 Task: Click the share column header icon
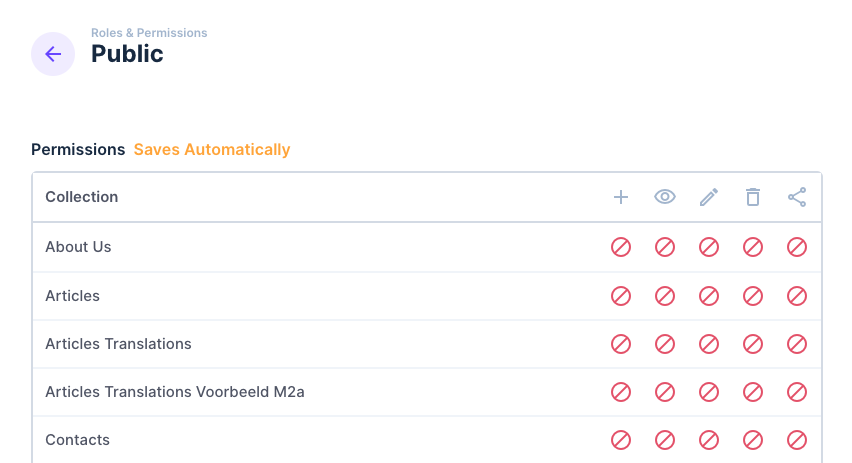(x=797, y=197)
